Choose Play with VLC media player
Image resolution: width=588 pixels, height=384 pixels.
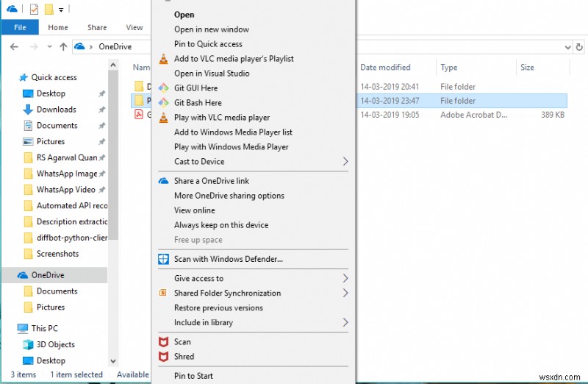254,118
